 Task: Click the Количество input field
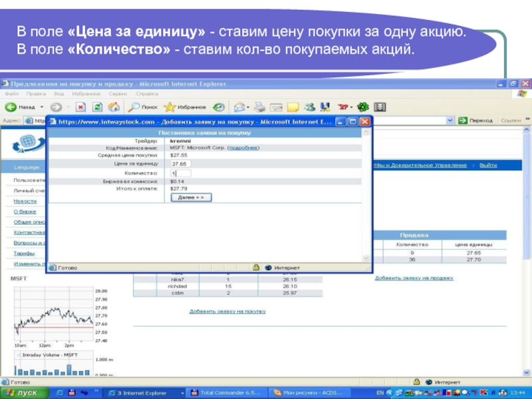pyautogui.click(x=180, y=173)
